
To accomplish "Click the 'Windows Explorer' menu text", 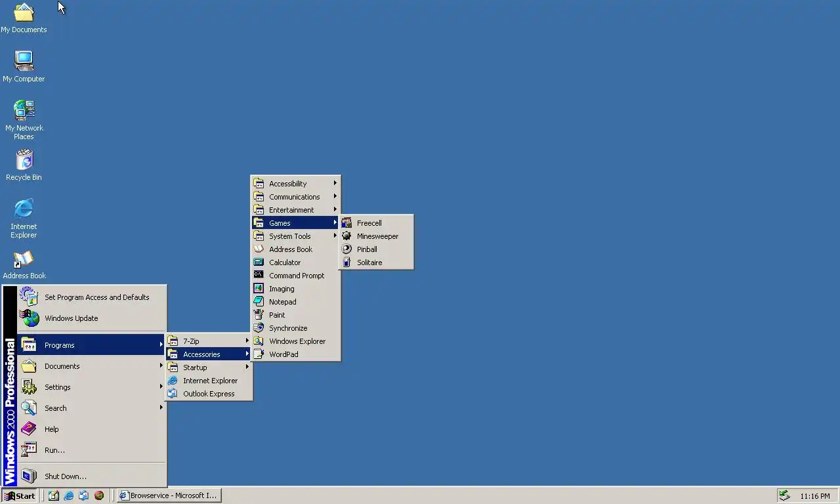I will pos(297,341).
